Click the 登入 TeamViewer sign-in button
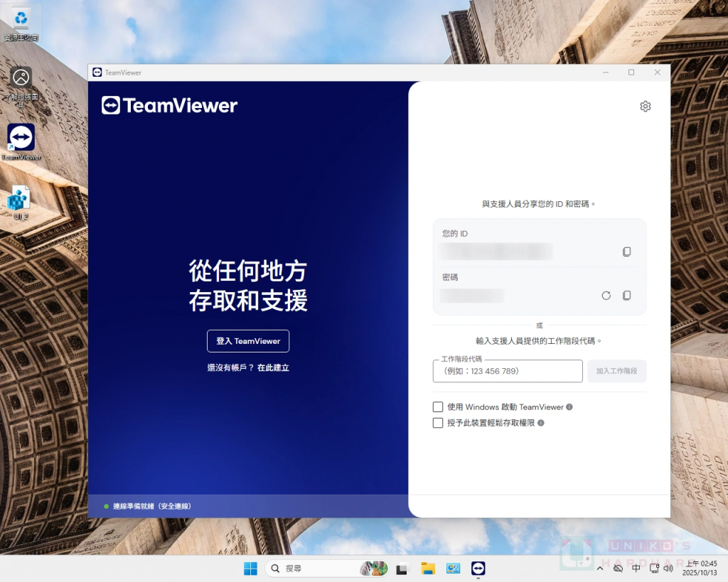Viewport: 728px width, 582px height. (248, 341)
